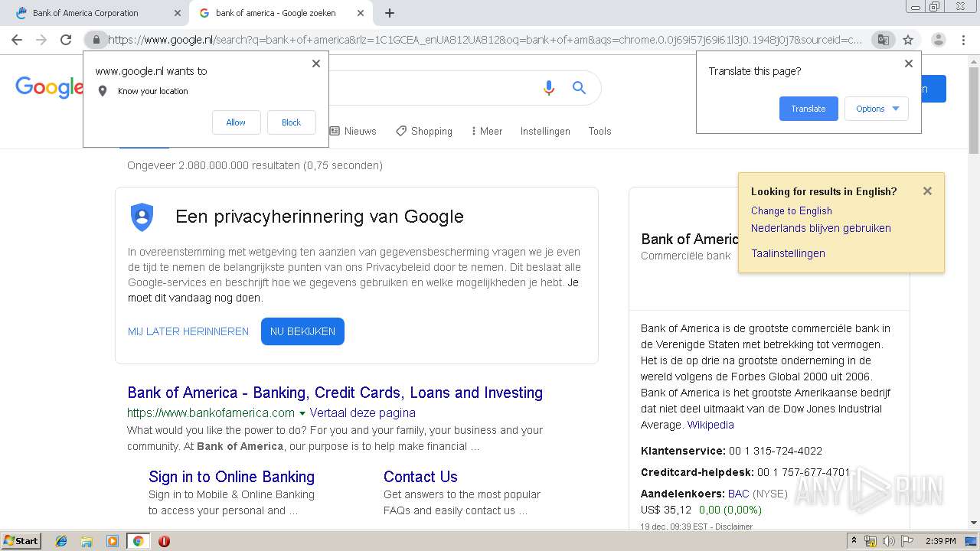Image resolution: width=980 pixels, height=551 pixels.
Task: Click the Google logo
Action: [49, 87]
